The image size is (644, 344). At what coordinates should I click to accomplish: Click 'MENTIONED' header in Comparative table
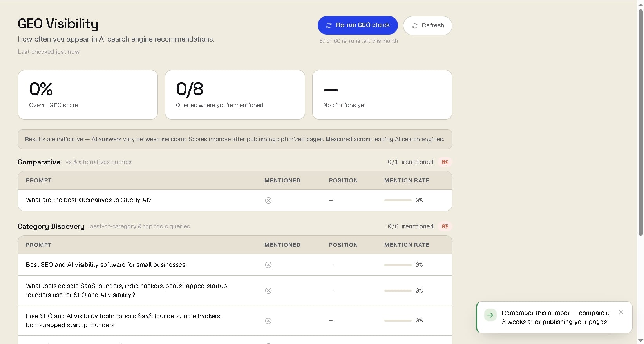pos(282,180)
